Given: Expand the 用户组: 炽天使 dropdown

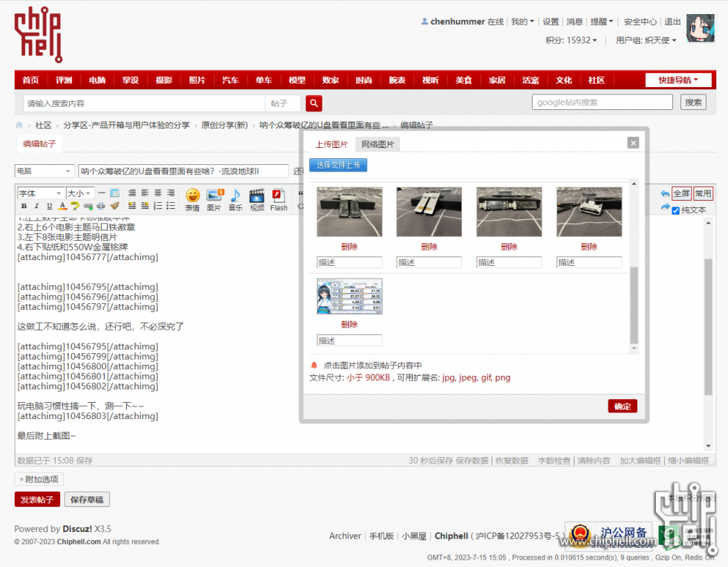Looking at the screenshot, I should [x=646, y=40].
